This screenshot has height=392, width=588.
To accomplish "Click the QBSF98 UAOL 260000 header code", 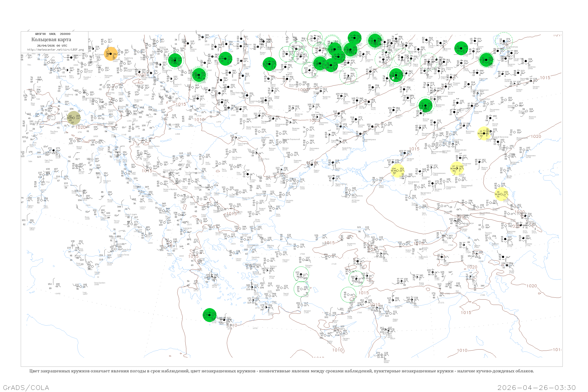I will (53, 34).
